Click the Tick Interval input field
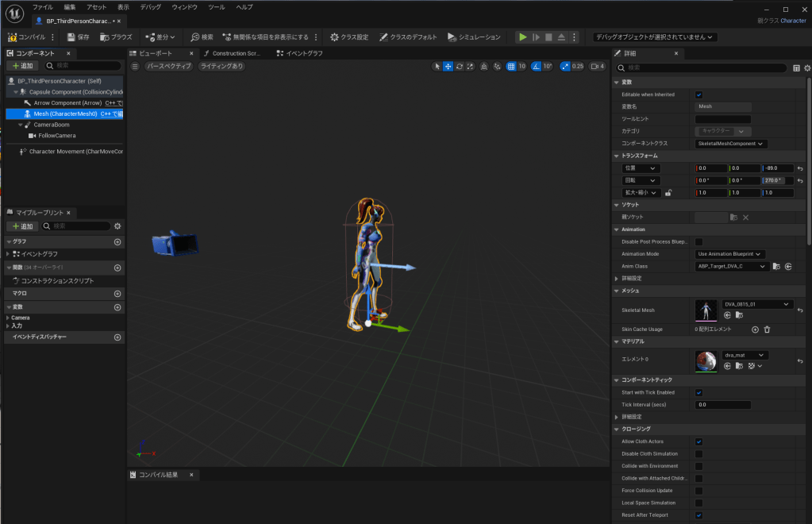 722,405
